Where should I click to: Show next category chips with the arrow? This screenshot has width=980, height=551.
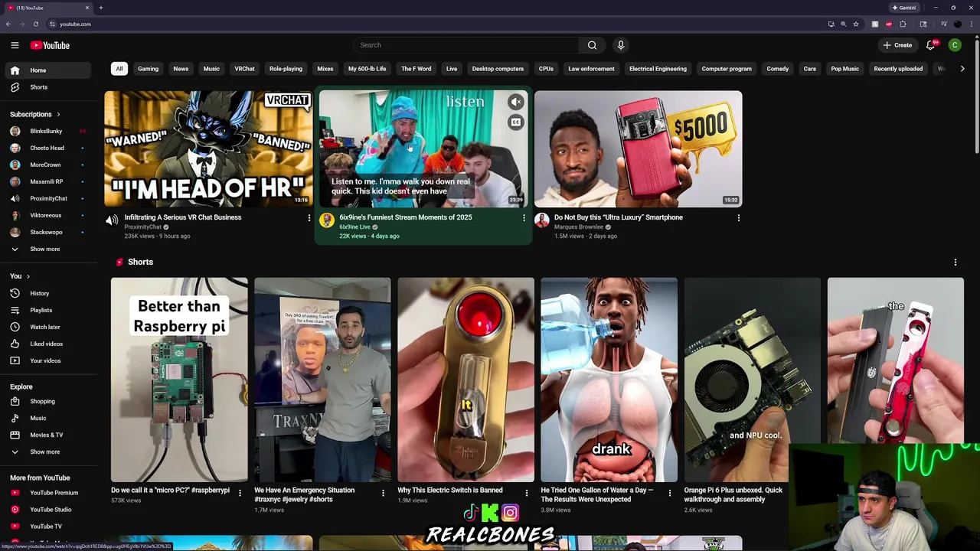coord(962,69)
